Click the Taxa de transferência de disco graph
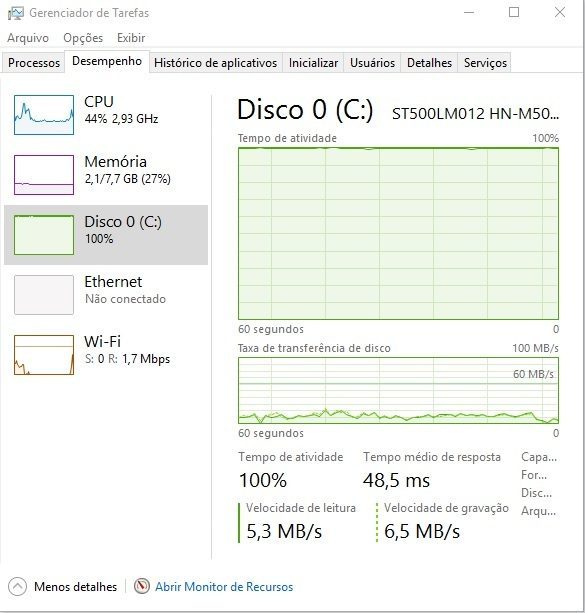 [x=398, y=390]
